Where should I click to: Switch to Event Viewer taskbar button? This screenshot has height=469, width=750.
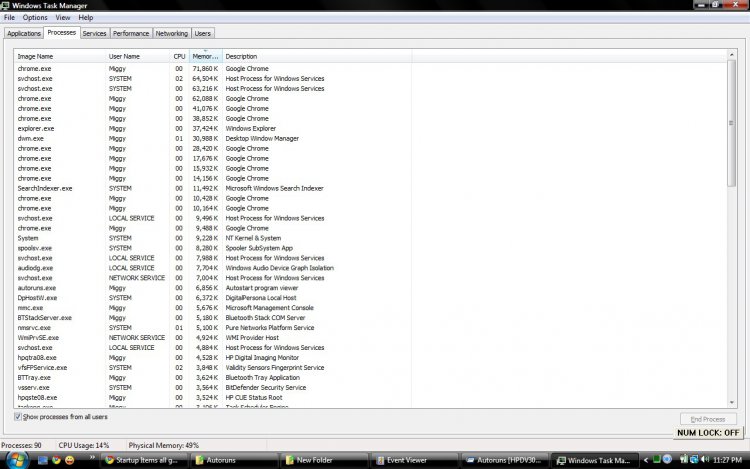coord(414,460)
